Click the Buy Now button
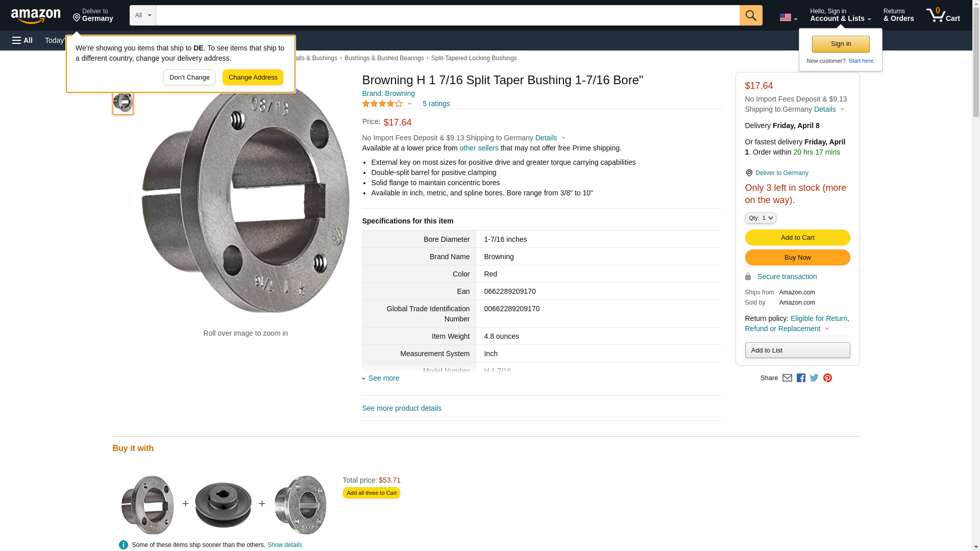Screen dimensions: 980x551 [x=797, y=258]
